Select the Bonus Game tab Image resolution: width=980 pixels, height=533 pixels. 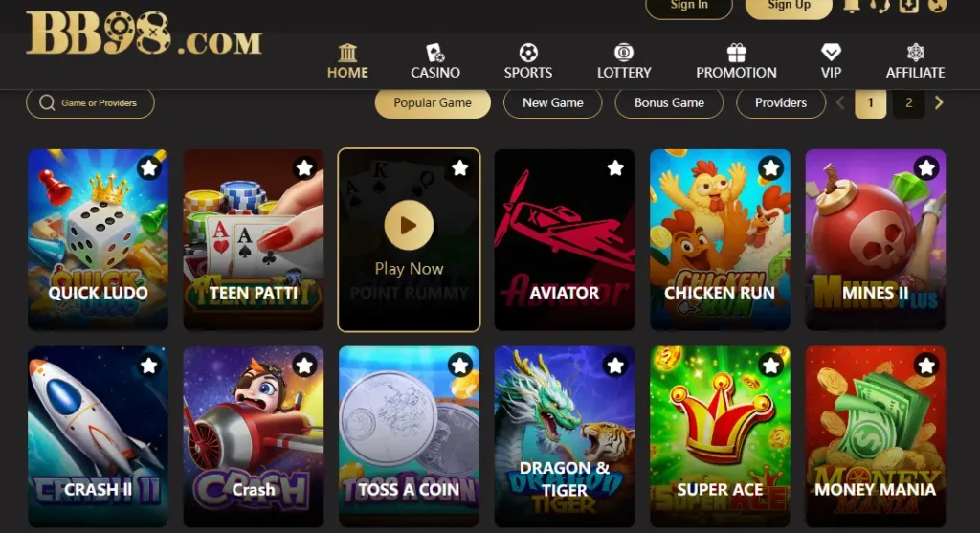[669, 103]
